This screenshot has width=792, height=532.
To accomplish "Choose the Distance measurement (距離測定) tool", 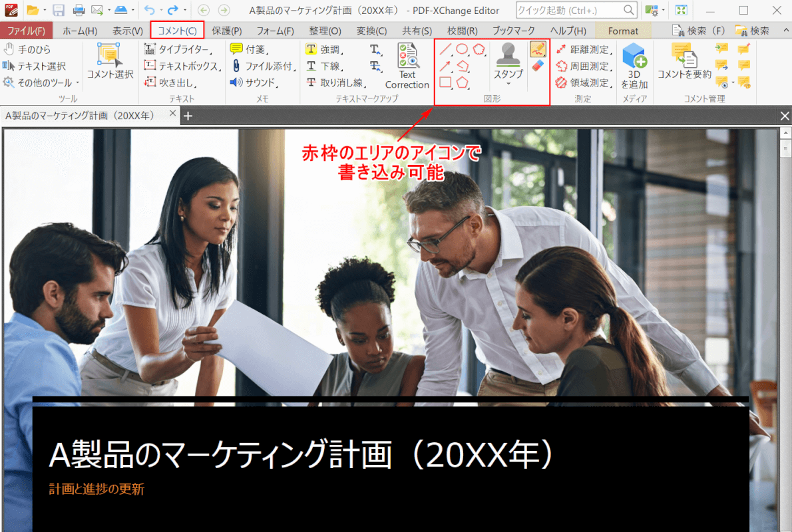I will click(584, 49).
